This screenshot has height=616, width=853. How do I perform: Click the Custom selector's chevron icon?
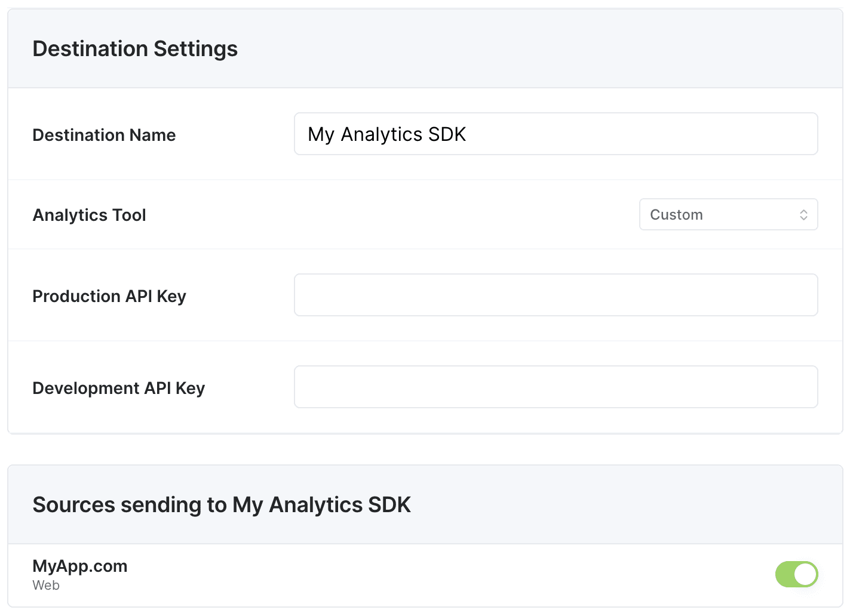click(803, 214)
